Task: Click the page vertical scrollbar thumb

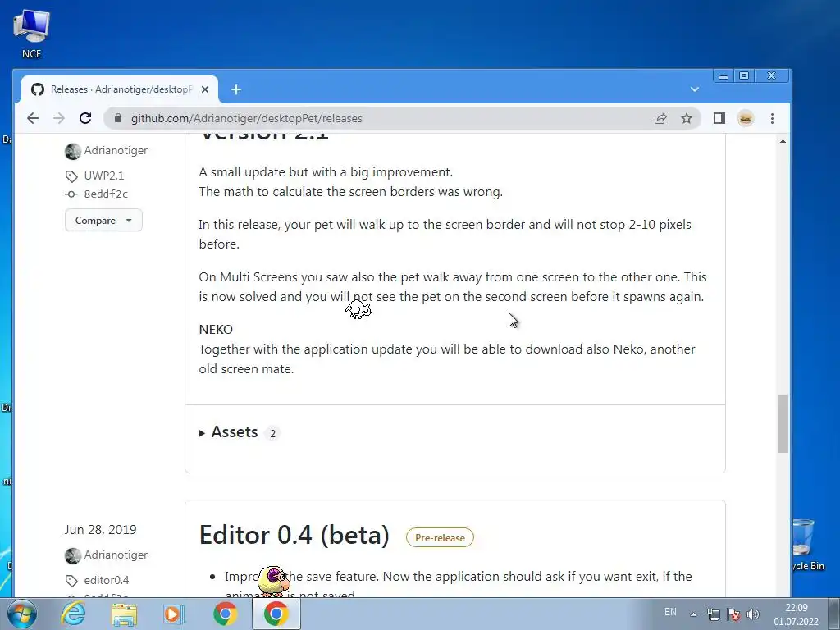Action: [x=783, y=424]
